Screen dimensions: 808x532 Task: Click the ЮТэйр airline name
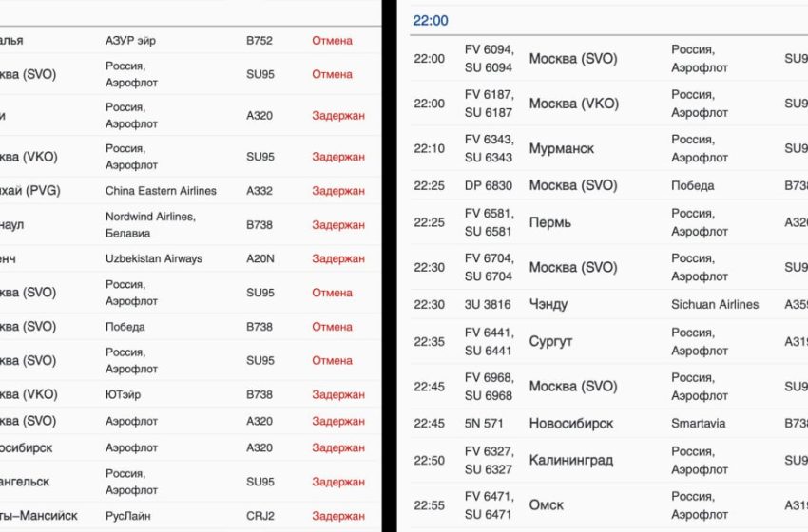tap(124, 394)
